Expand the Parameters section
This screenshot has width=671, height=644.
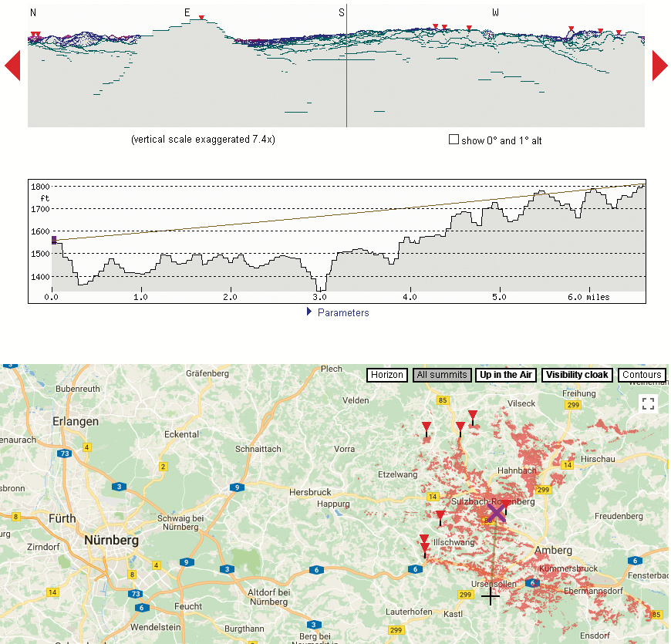[x=309, y=312]
